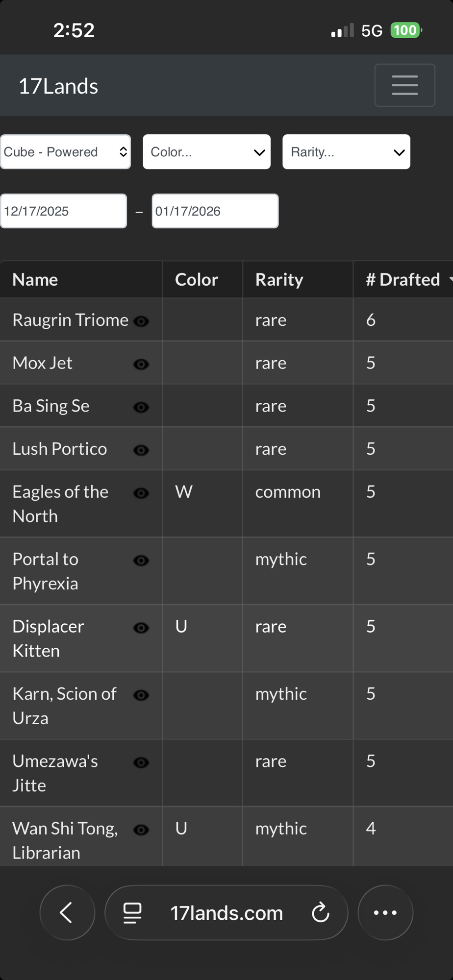The image size is (453, 980).
Task: Open the Cube - Powered format dropdown
Action: [x=65, y=152]
